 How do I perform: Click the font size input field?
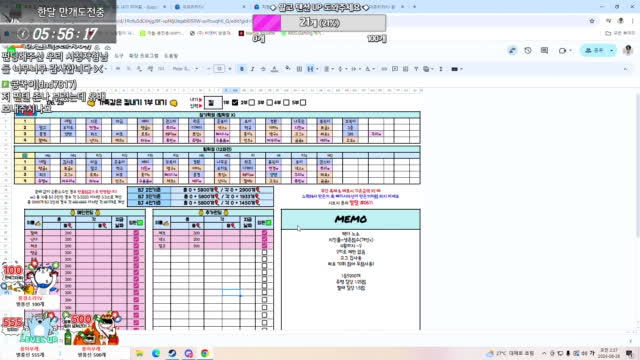219,69
